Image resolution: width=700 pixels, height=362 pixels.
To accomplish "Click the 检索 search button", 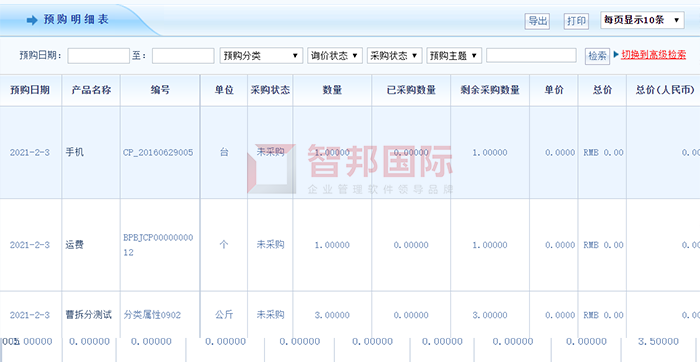I will click(x=597, y=56).
